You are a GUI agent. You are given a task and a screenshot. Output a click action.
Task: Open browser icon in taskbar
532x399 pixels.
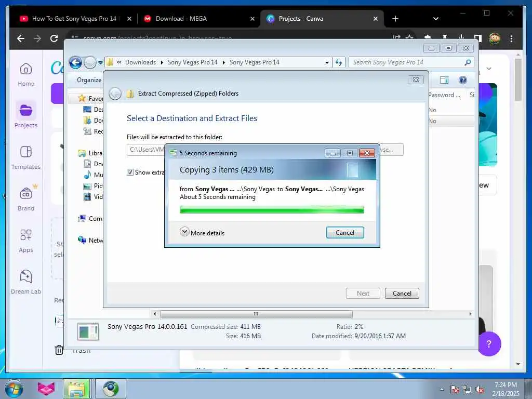coord(110,389)
